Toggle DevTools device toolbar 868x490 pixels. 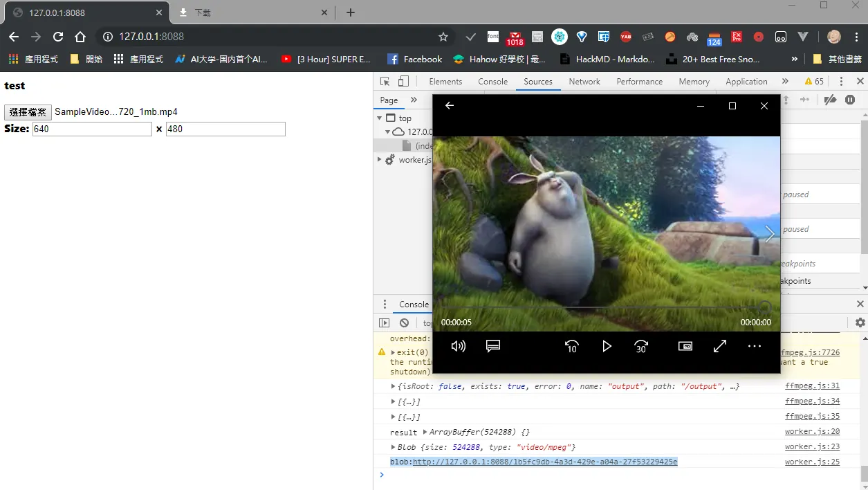pos(403,81)
